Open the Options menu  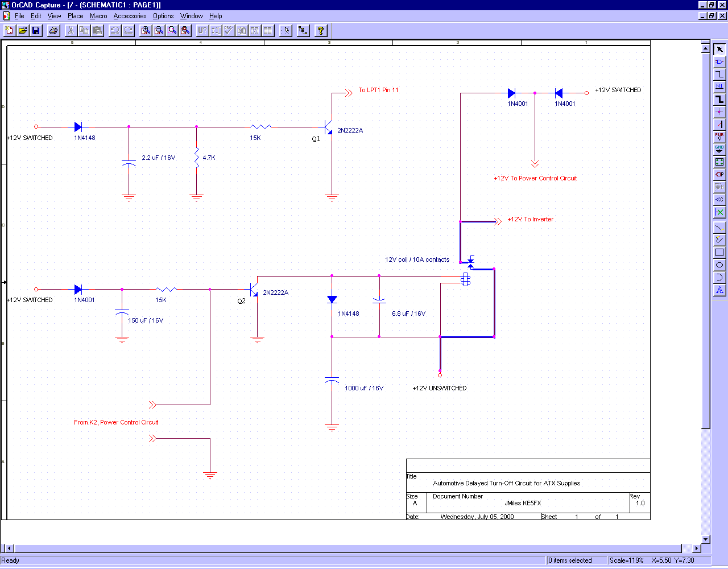tap(163, 16)
